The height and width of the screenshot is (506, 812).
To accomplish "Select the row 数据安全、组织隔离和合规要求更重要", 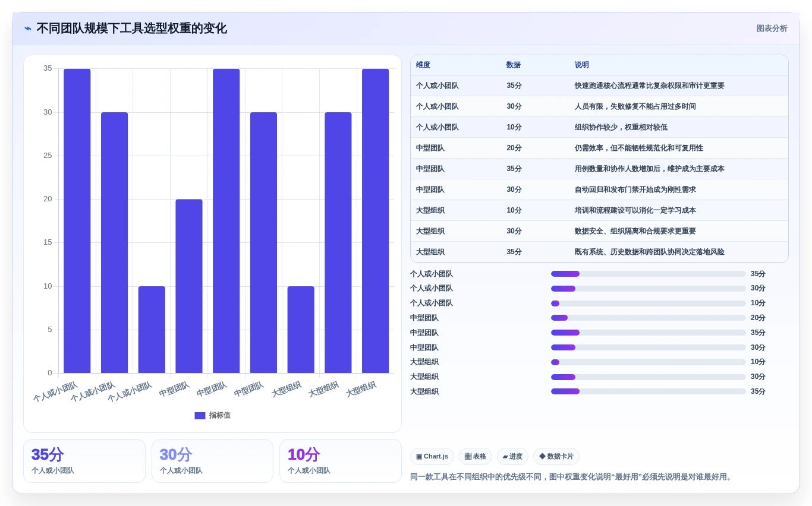I will 599,231.
